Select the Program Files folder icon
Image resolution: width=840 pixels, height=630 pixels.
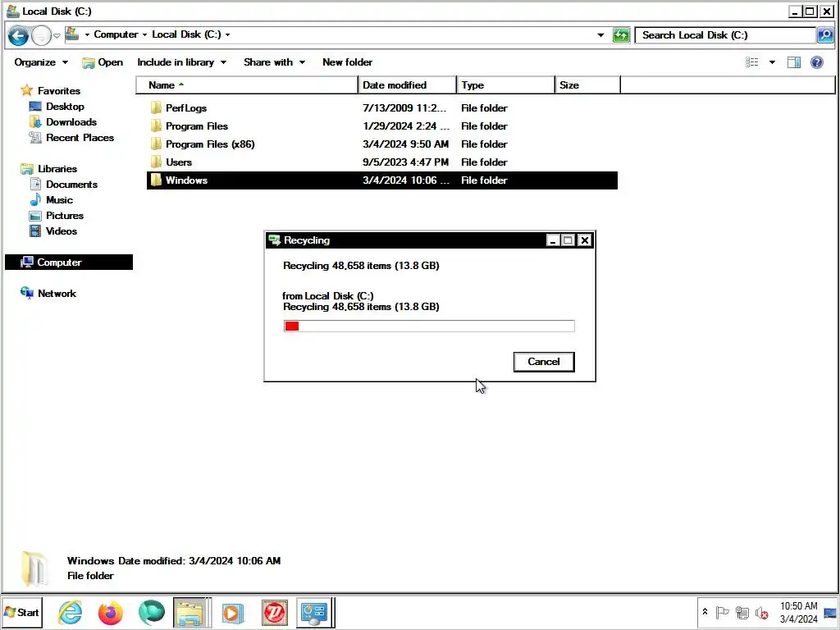click(x=156, y=126)
